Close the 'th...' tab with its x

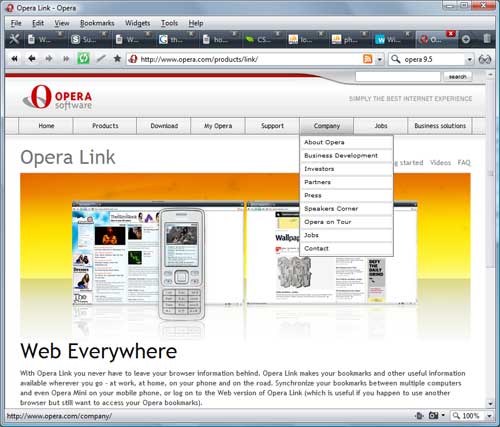(191, 33)
